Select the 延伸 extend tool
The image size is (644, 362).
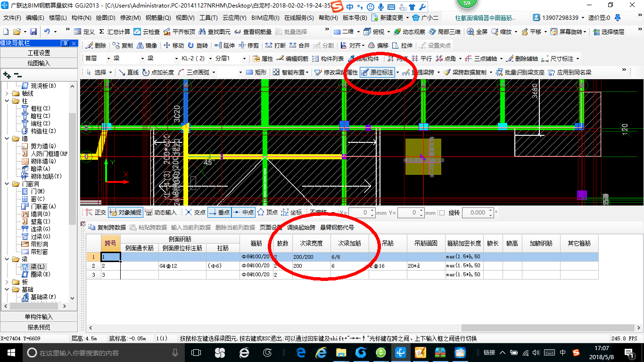(x=224, y=45)
